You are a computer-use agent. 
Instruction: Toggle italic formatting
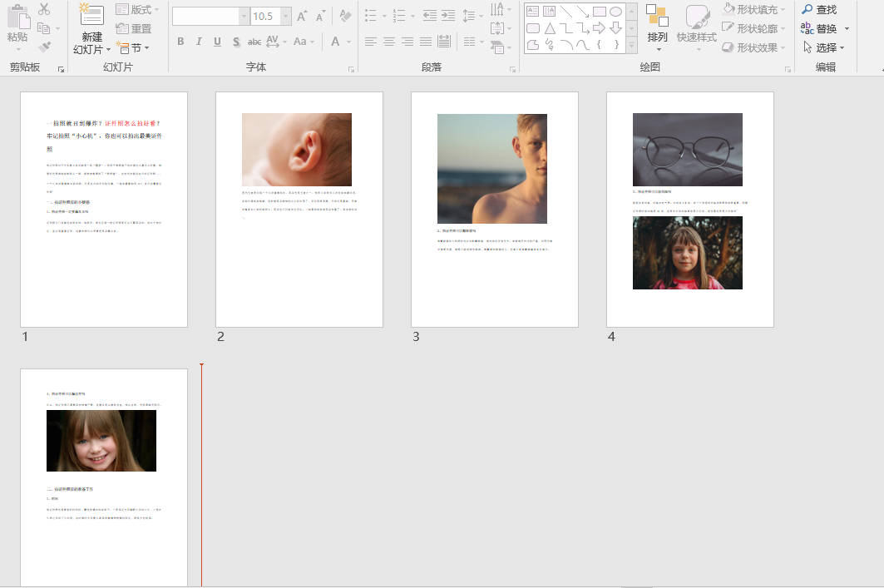pyautogui.click(x=199, y=42)
